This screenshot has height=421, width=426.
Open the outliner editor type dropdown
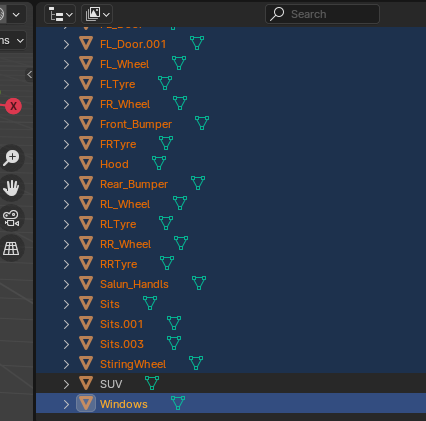pos(60,14)
